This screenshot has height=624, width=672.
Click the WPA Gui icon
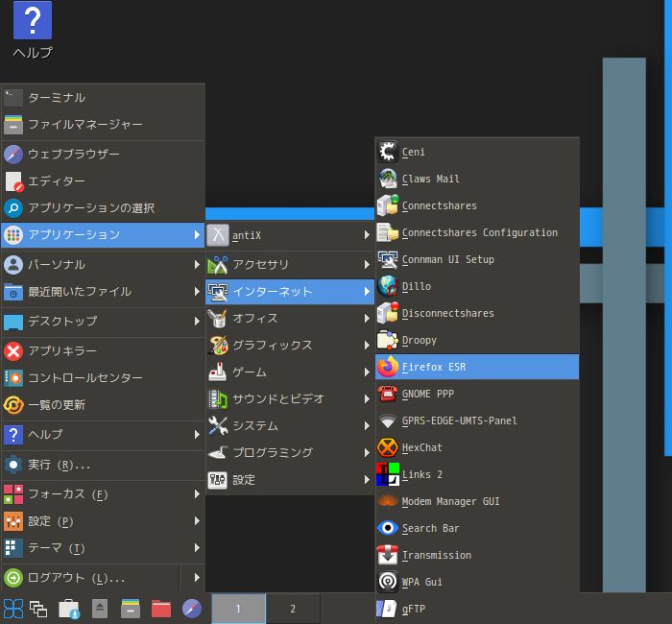click(x=388, y=582)
